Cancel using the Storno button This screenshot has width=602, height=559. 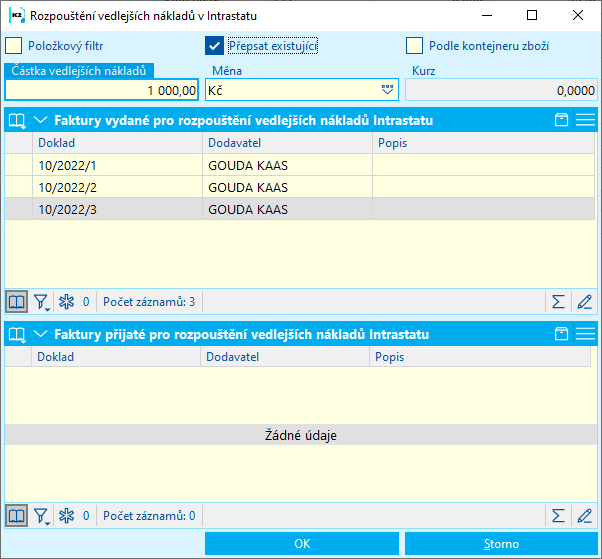coord(501,544)
